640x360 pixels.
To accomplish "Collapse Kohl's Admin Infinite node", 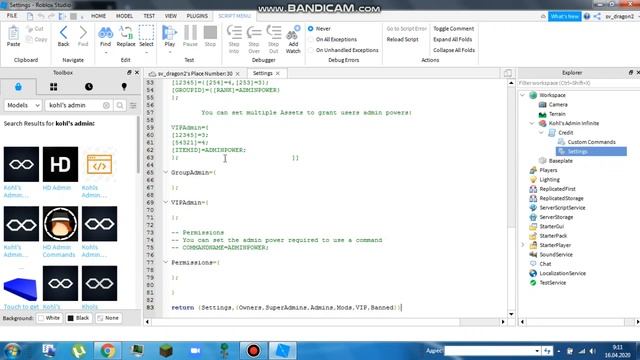I will click(532, 123).
